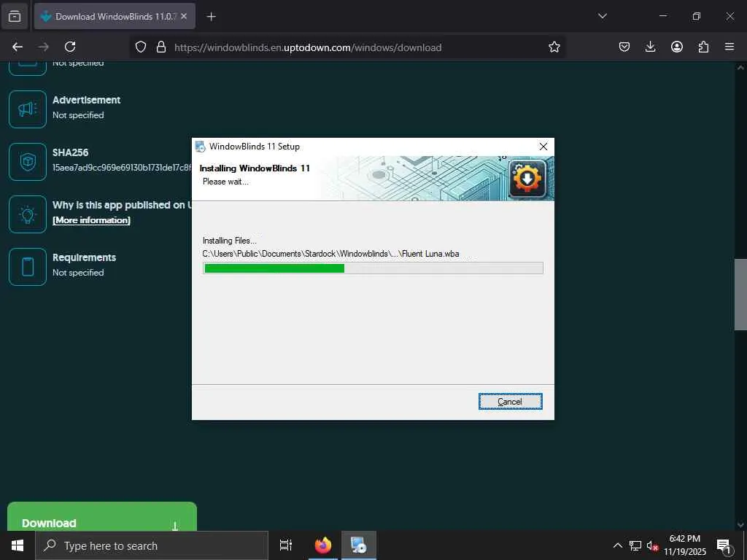Click the Requirements phone icon
The height and width of the screenshot is (560, 747).
[x=28, y=267]
